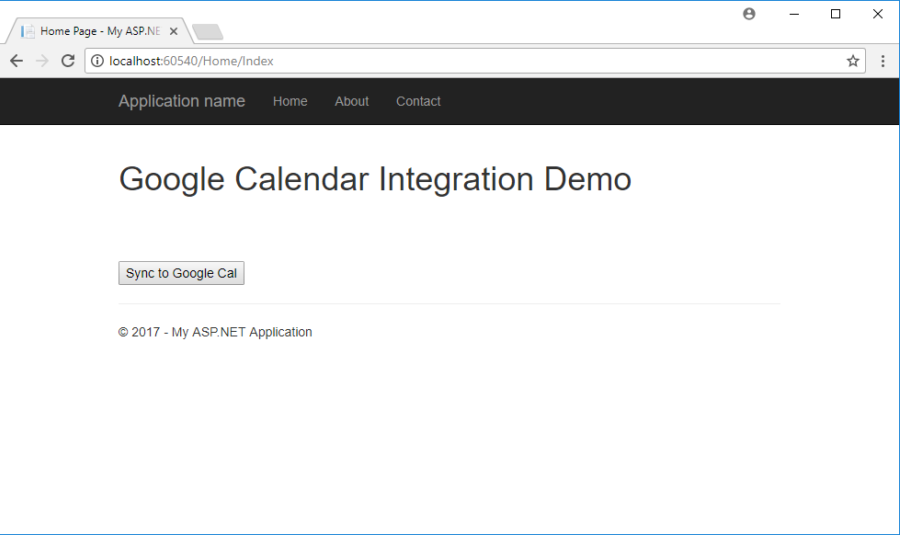Open a new browser tab

[x=207, y=32]
